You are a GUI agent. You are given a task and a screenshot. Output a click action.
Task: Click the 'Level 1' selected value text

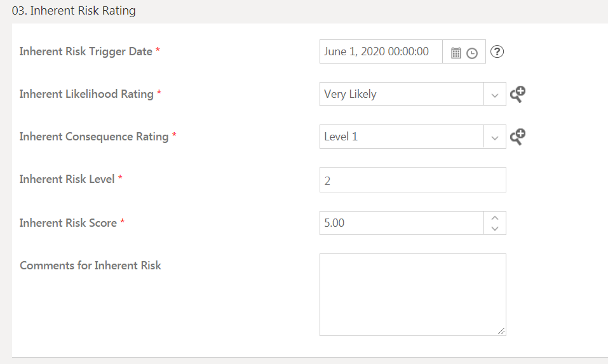[x=341, y=137]
